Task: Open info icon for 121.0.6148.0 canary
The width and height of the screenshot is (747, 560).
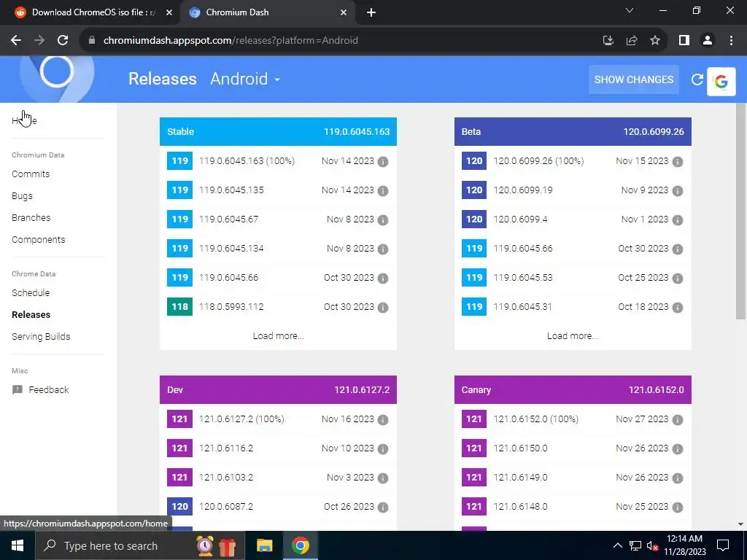Action: pyautogui.click(x=678, y=507)
